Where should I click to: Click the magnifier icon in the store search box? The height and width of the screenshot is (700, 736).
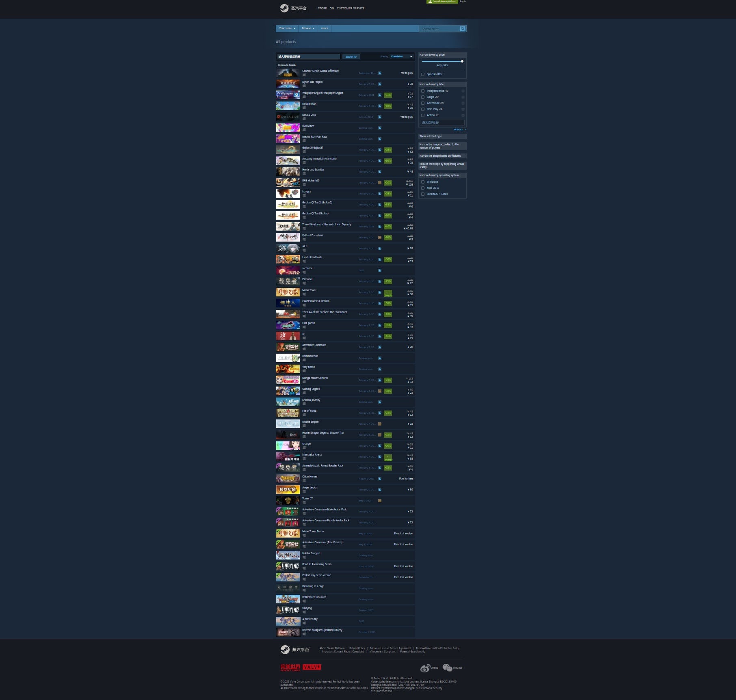463,28
